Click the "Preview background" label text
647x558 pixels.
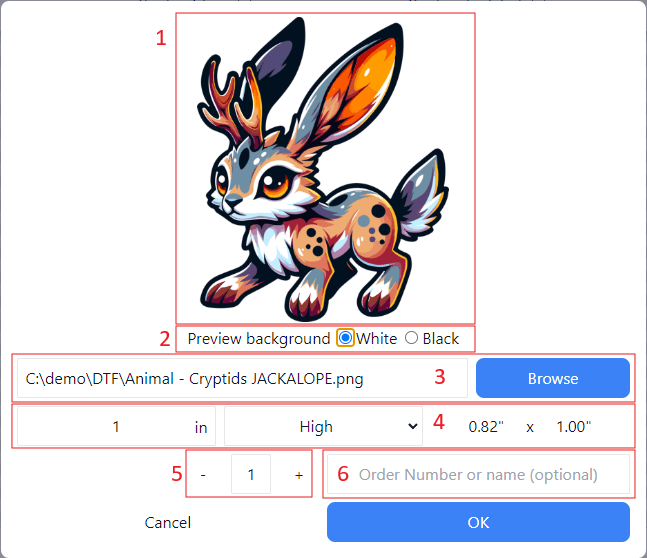[x=258, y=339]
